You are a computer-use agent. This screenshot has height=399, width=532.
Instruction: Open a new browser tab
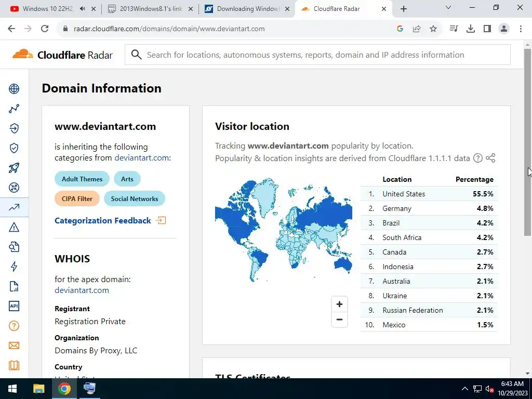coord(403,9)
